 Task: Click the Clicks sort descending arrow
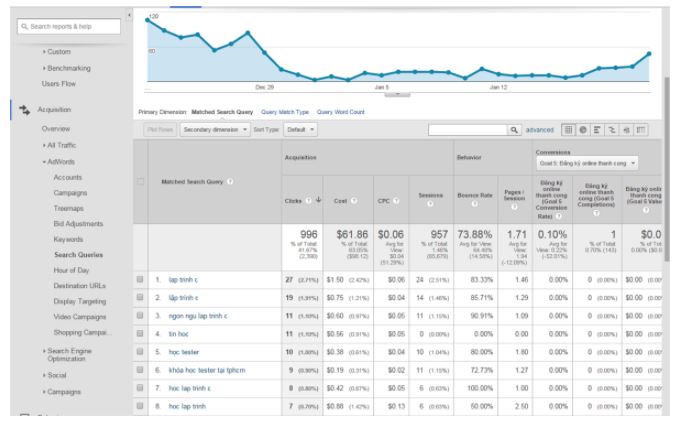[x=318, y=200]
